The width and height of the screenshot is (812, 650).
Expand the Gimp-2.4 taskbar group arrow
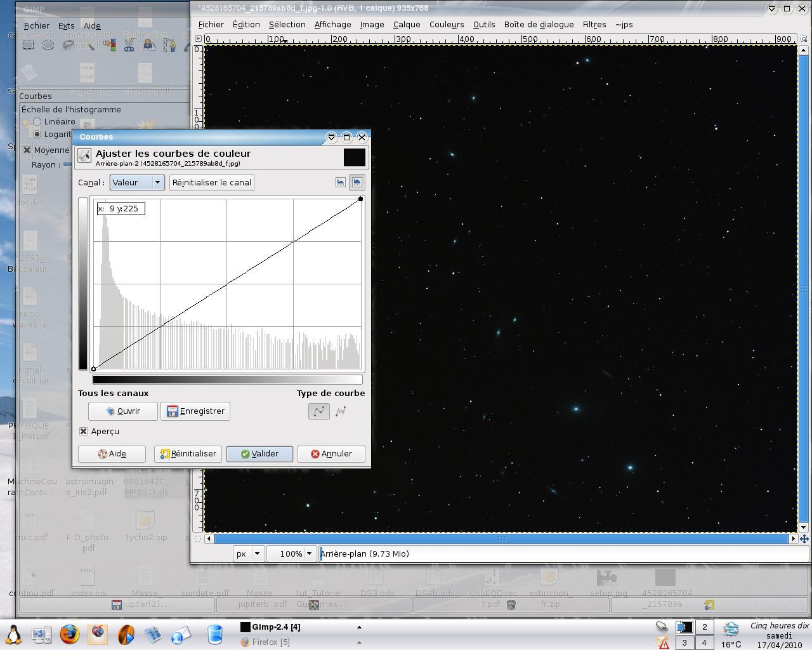(359, 627)
